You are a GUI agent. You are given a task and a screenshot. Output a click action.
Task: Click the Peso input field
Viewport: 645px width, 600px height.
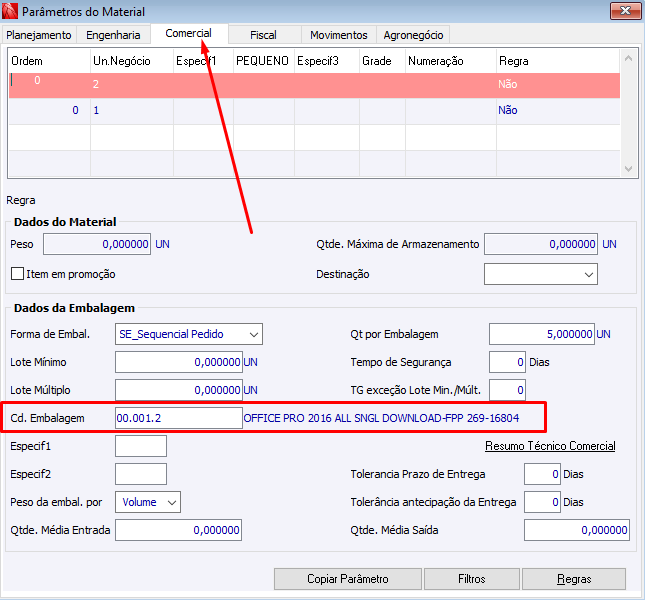pyautogui.click(x=97, y=244)
